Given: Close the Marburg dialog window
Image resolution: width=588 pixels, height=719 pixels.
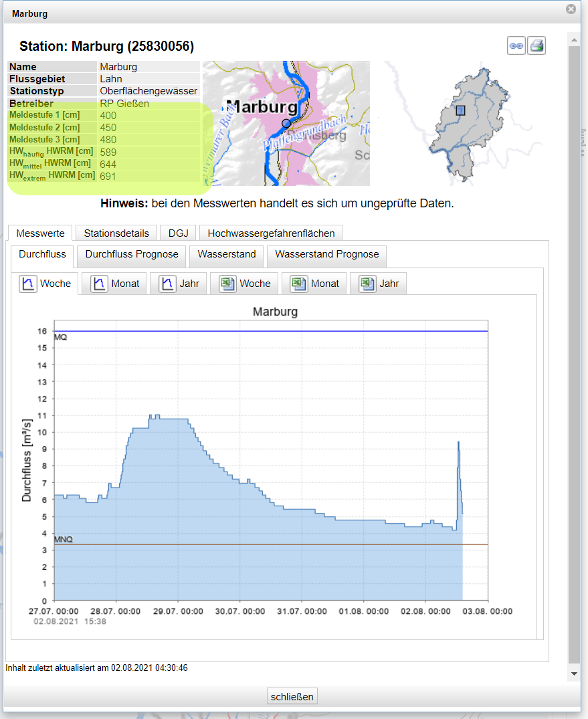Looking at the screenshot, I should tap(571, 9).
